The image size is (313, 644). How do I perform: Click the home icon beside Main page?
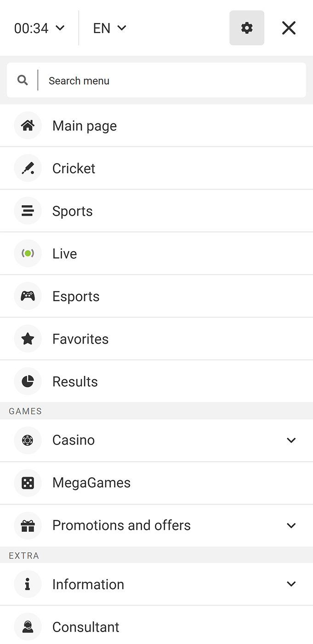point(28,126)
